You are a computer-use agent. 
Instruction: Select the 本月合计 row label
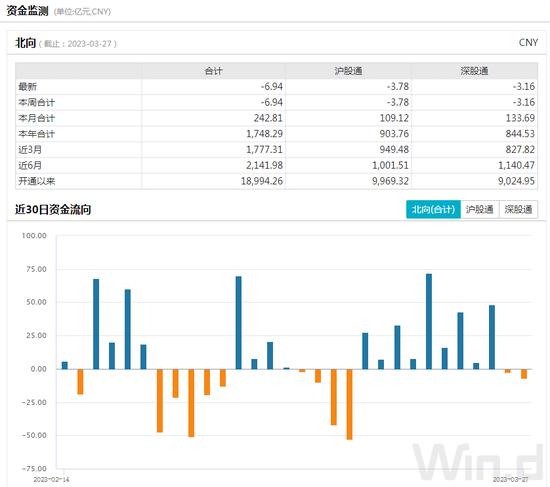36,118
